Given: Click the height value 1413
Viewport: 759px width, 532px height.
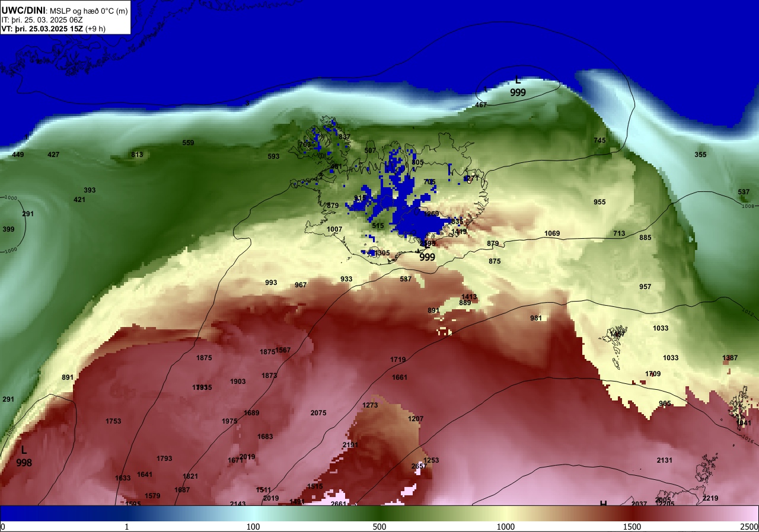Looking at the screenshot, I should 469,297.
